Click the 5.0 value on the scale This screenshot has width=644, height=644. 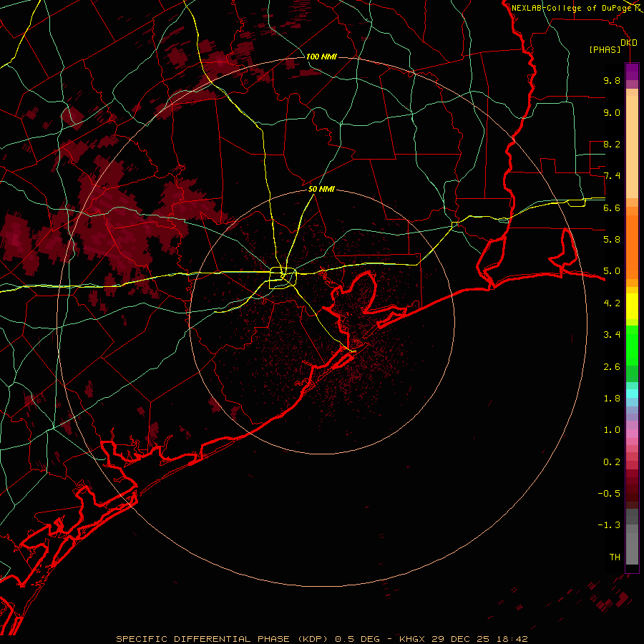[612, 271]
